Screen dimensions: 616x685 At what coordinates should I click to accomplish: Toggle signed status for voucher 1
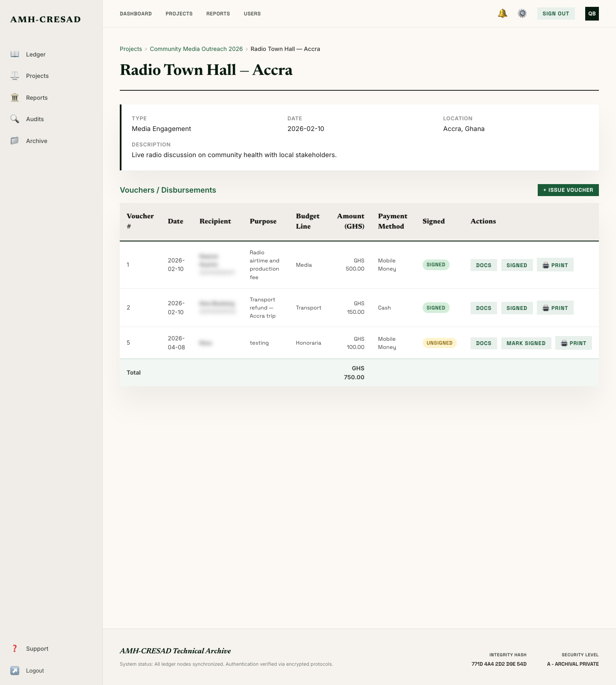(517, 265)
